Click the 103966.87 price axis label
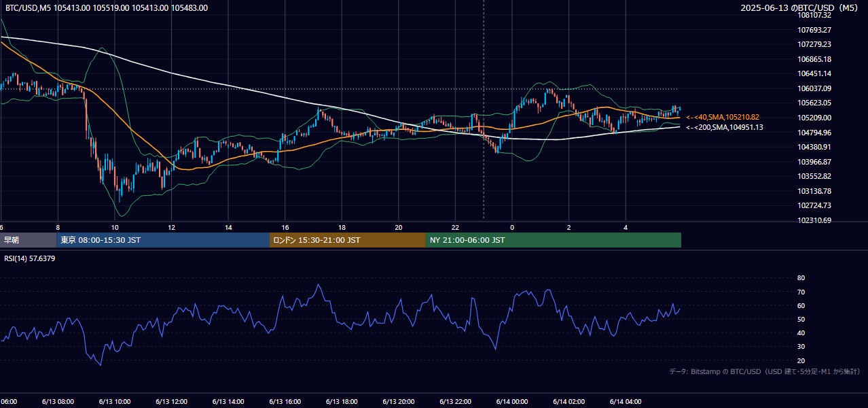868x408 pixels. (814, 162)
